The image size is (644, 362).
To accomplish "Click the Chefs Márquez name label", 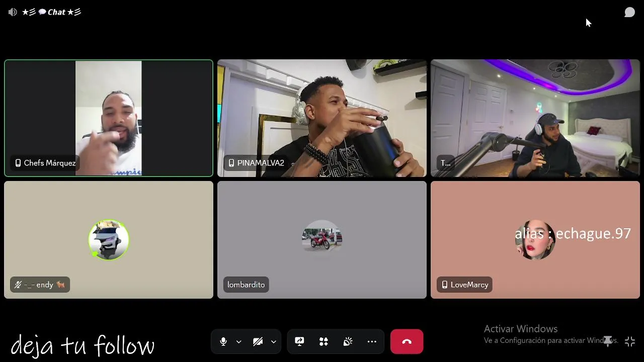I will click(x=45, y=163).
